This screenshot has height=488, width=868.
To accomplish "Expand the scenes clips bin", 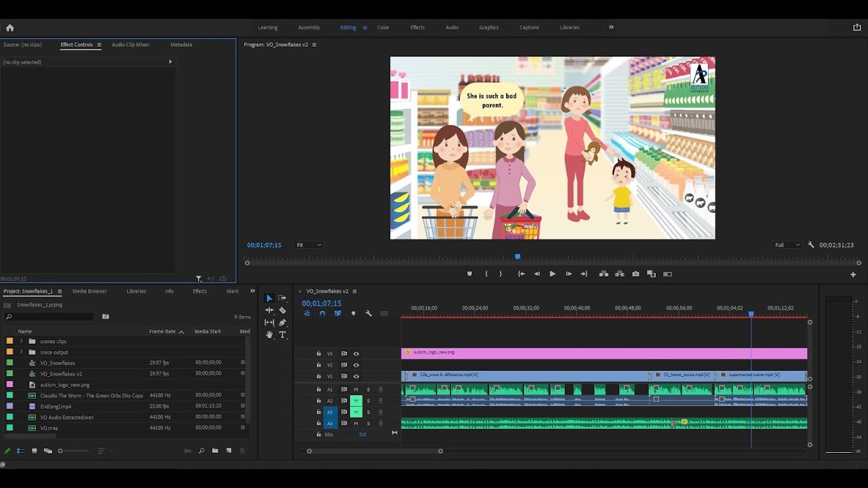I will (x=21, y=341).
